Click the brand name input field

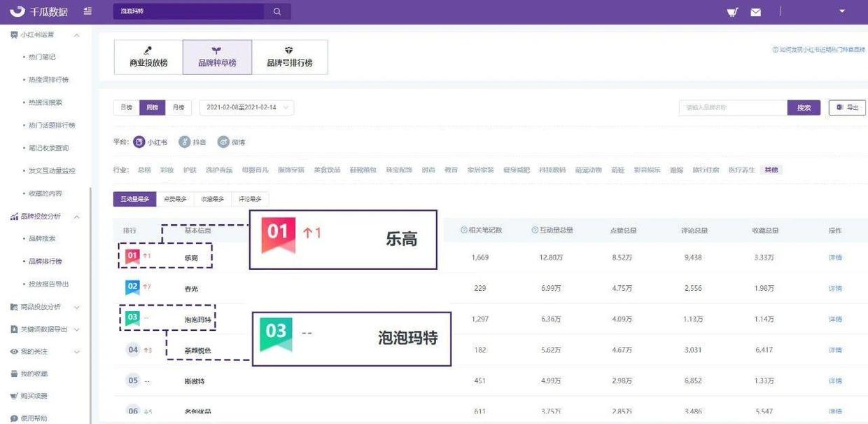[731, 107]
